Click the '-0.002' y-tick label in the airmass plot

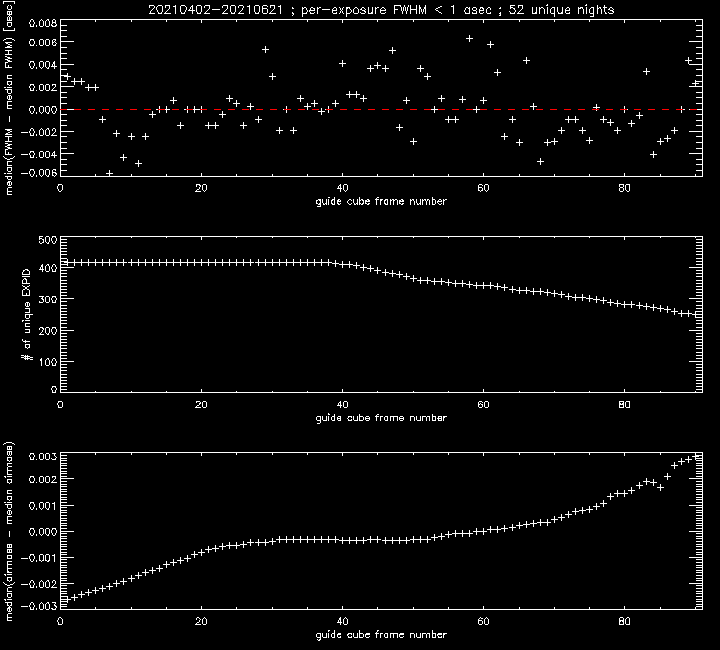click(40, 584)
